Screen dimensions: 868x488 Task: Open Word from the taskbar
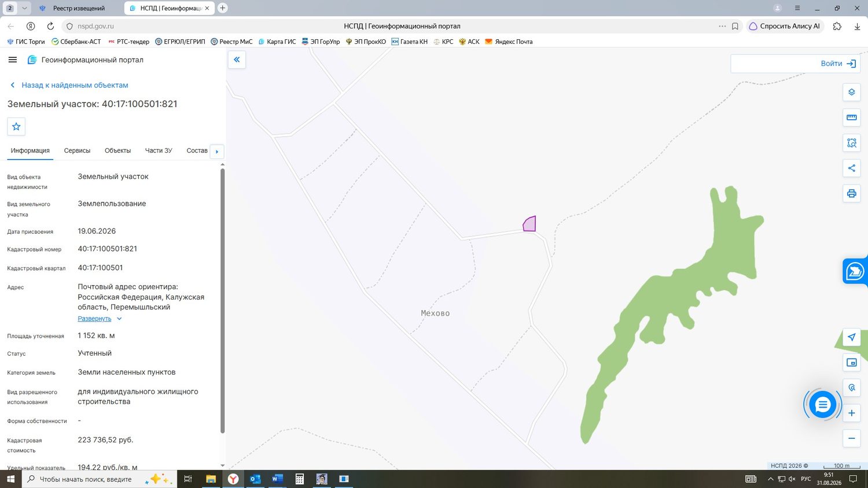277,479
